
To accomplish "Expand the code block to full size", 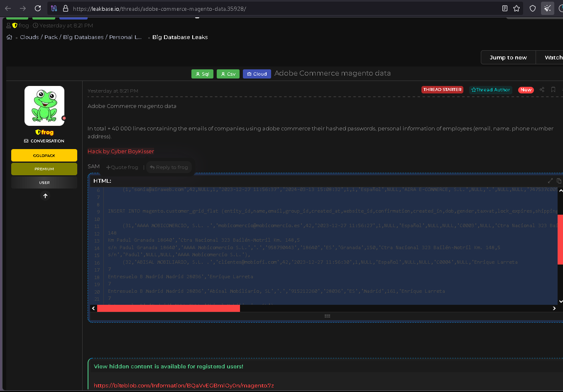I will (550, 181).
